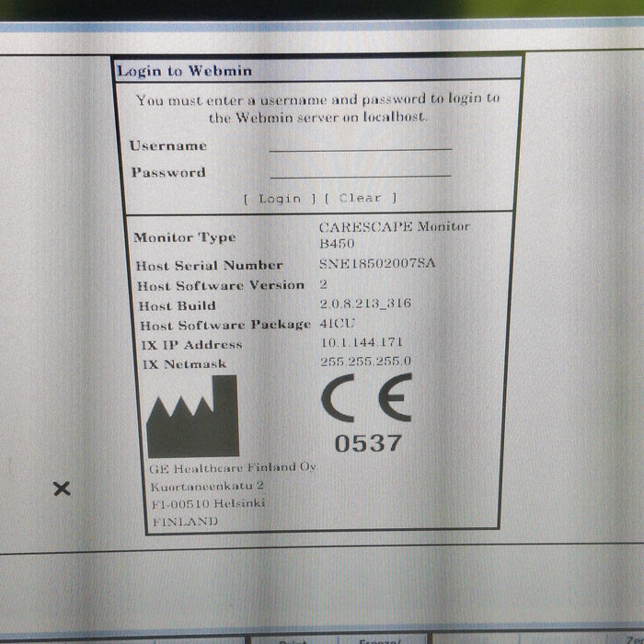This screenshot has width=644, height=644.
Task: Click the manufacturer factory icon
Action: 192,416
